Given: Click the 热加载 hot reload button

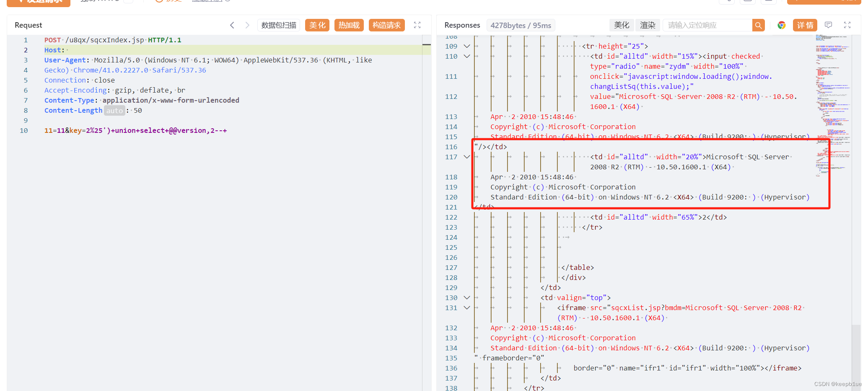Looking at the screenshot, I should click(349, 25).
